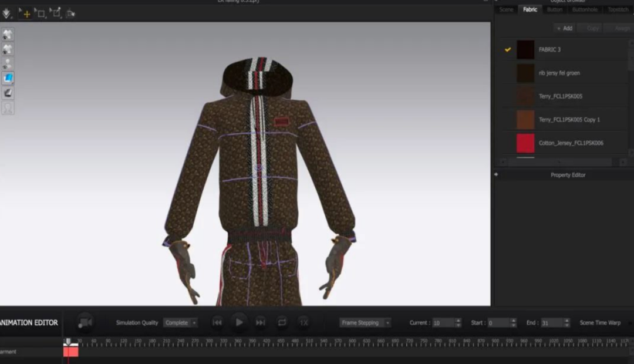
Task: Select the Select/Move tool with yellow cross
Action: click(x=25, y=14)
